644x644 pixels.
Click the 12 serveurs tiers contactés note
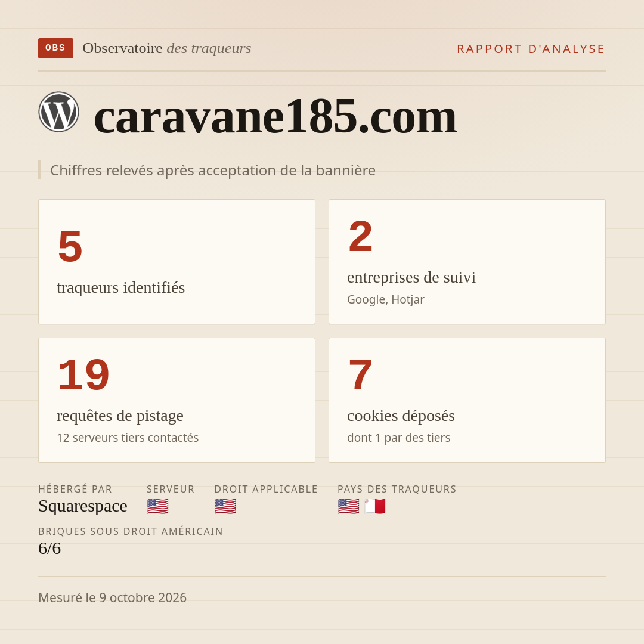[128, 438]
